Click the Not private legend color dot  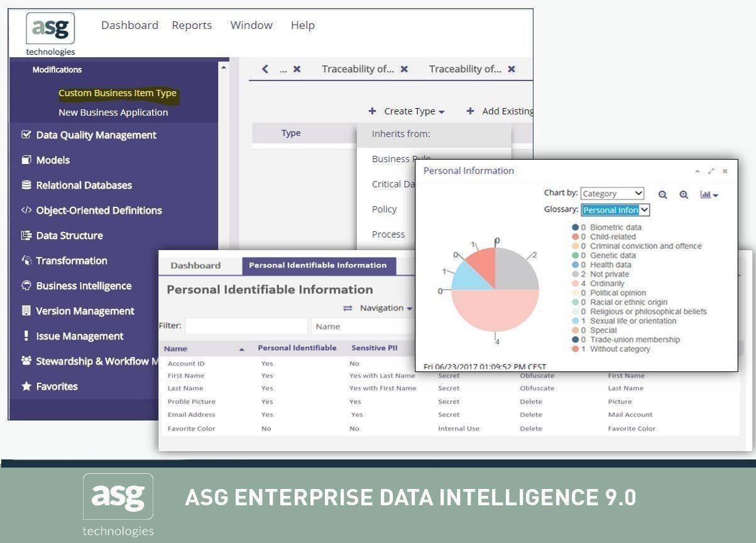pyautogui.click(x=575, y=274)
